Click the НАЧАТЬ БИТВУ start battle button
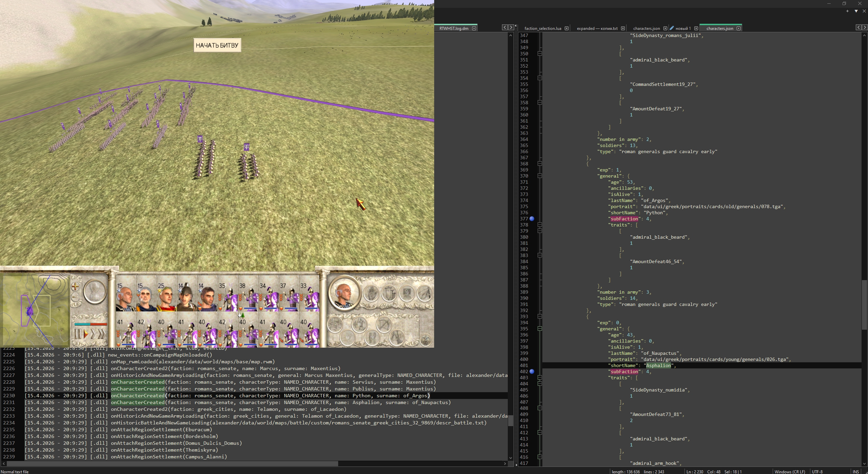868x474 pixels. pyautogui.click(x=217, y=45)
